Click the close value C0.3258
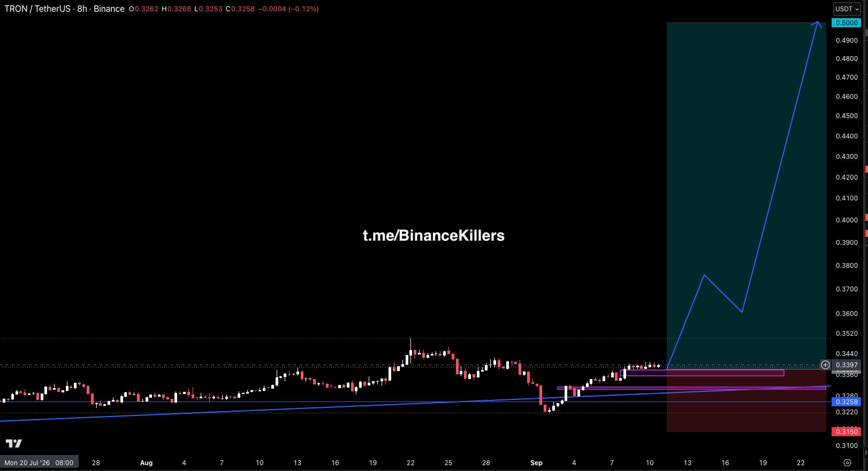 tap(240, 9)
